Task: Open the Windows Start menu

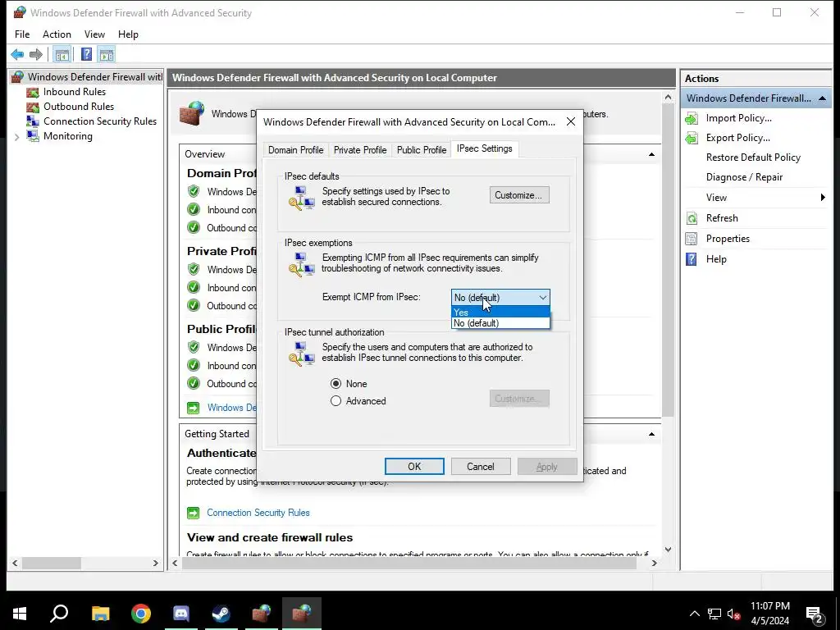Action: (20, 613)
